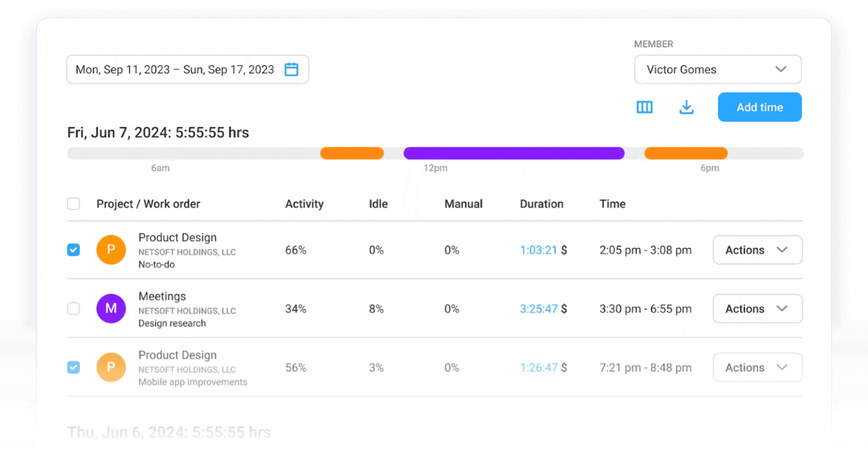
Task: Sort by the Duration column header
Action: [x=541, y=204]
